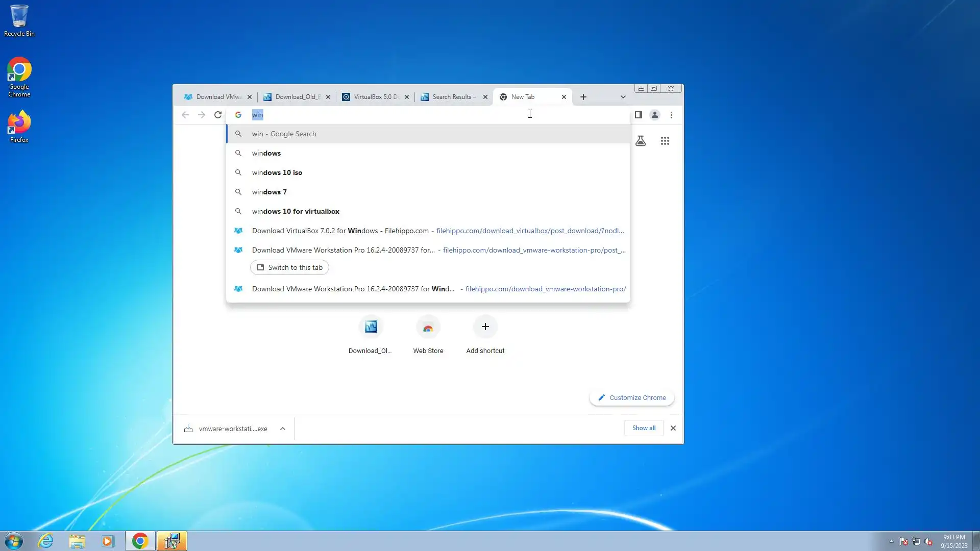Open a new tab with plus button
980x551 pixels.
583,97
